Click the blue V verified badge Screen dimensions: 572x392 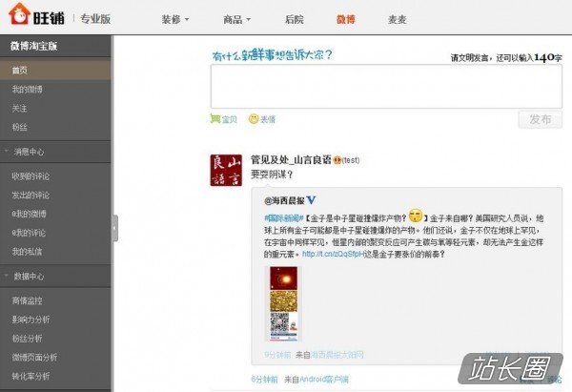coord(311,200)
